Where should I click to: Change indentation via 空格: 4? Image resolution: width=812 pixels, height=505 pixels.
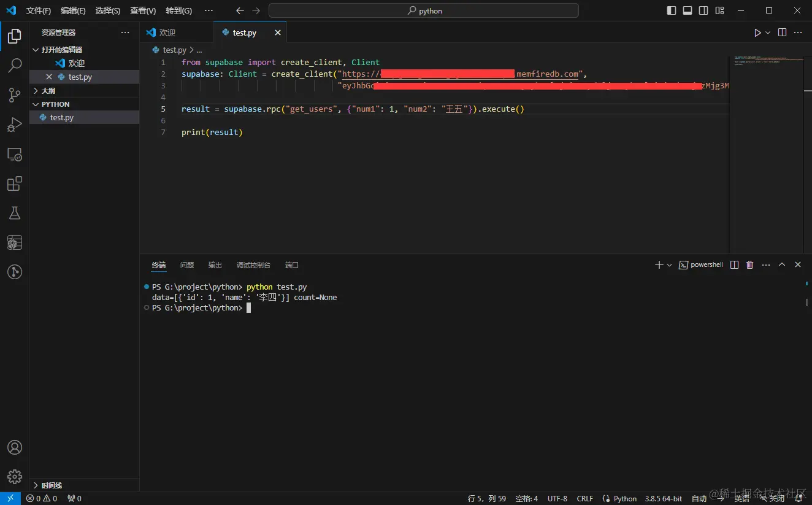click(527, 498)
